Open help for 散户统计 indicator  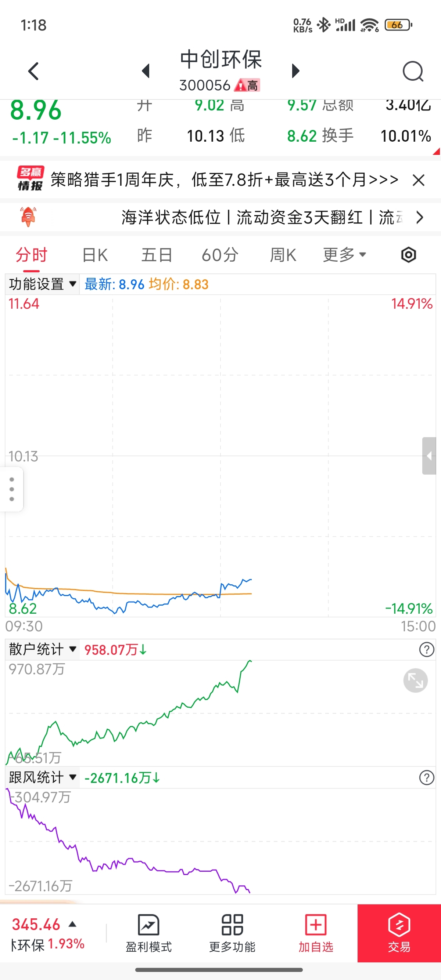click(x=426, y=649)
